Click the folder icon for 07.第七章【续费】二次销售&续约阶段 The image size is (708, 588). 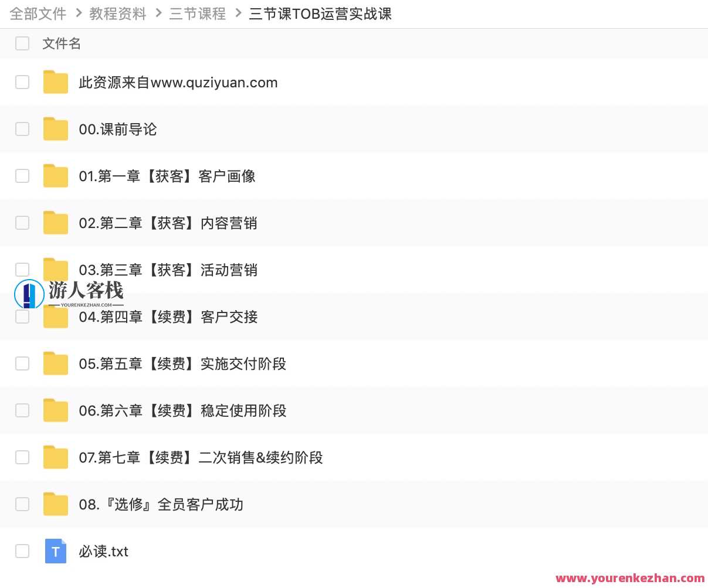(55, 457)
